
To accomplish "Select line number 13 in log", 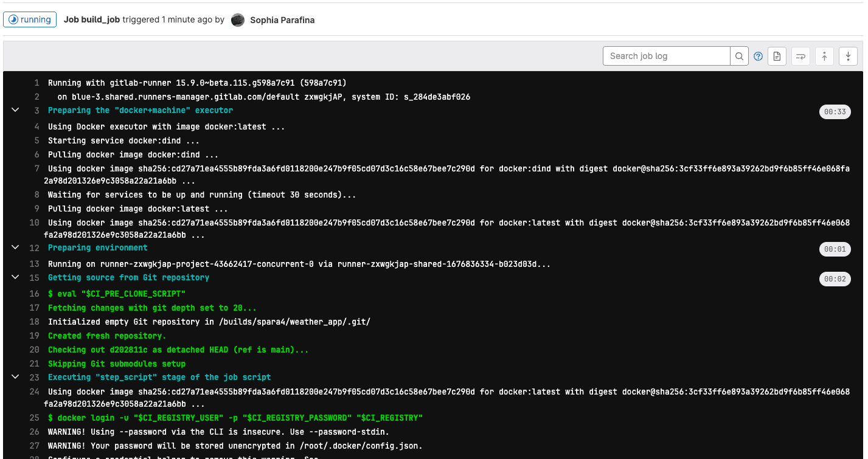I will tap(34, 264).
